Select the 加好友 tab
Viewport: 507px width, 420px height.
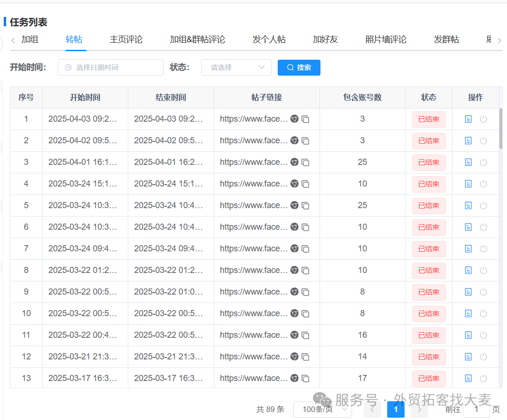325,39
